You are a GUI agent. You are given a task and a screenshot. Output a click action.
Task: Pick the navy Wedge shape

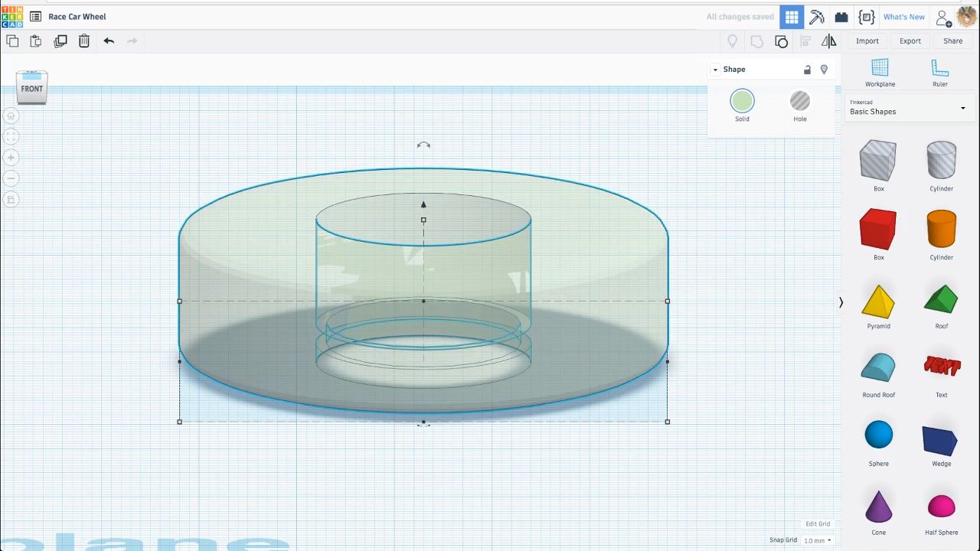[x=941, y=442]
